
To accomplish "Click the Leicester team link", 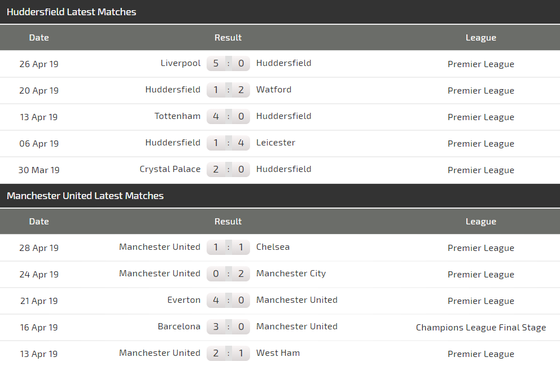I will 275,142.
